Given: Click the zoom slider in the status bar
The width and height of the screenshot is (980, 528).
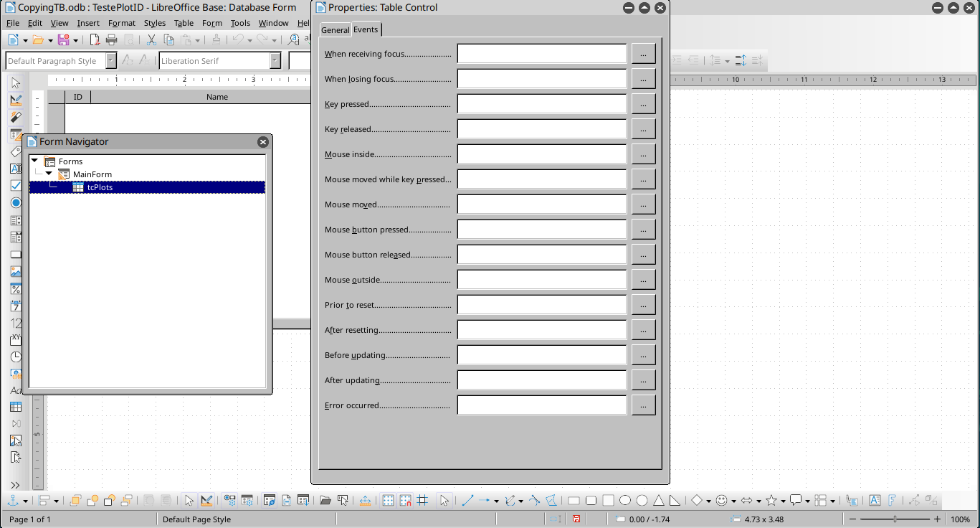Looking at the screenshot, I should coord(895,519).
